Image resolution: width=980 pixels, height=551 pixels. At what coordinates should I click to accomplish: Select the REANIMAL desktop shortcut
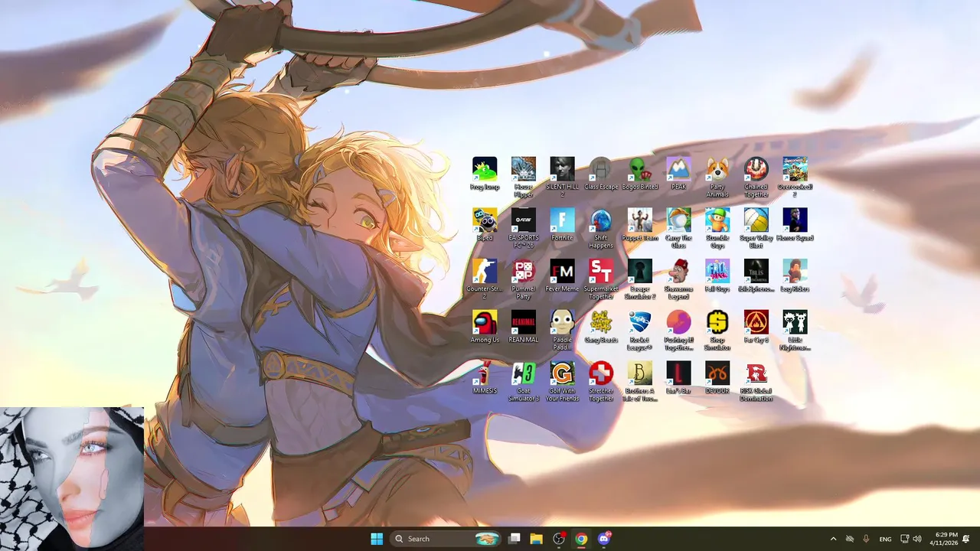(524, 327)
